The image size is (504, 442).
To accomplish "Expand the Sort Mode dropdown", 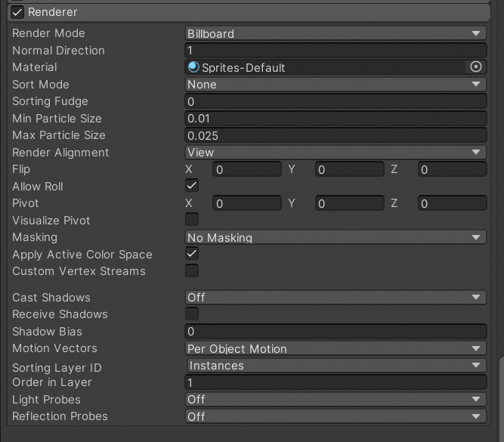I will (335, 84).
